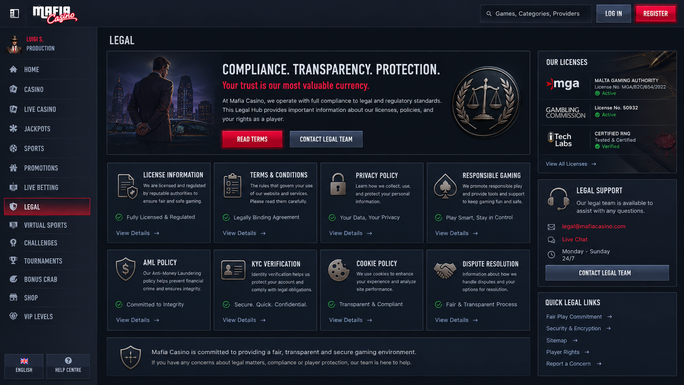684x385 pixels.
Task: Click 'Secure. Quick. Confidential.' text
Action: click(x=270, y=304)
